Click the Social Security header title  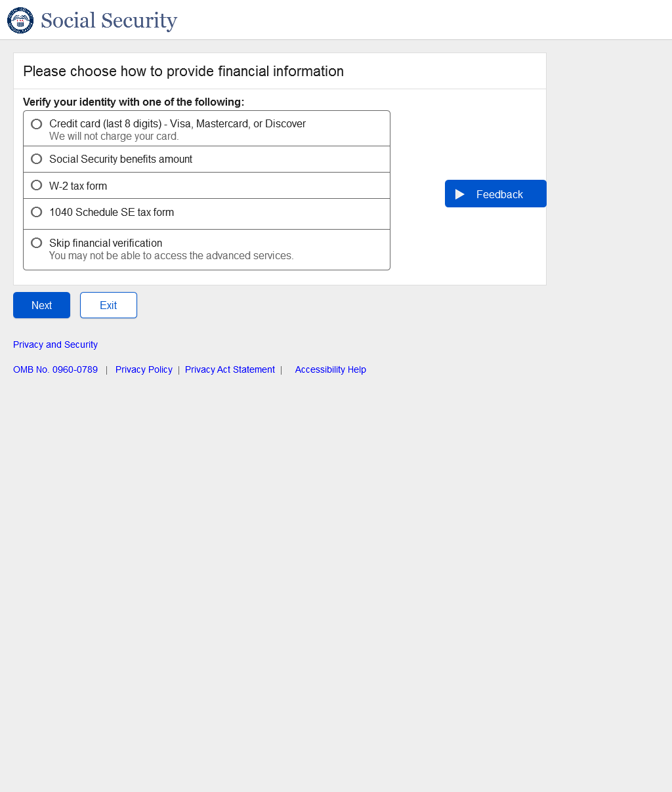(x=109, y=20)
